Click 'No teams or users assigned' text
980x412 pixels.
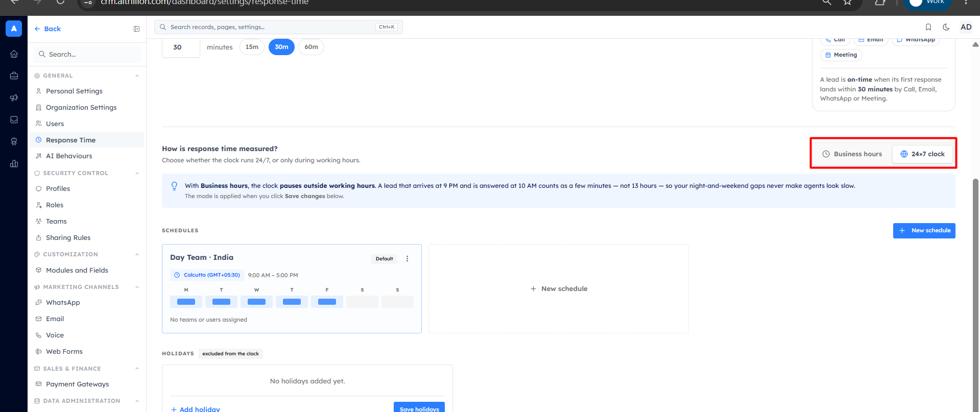click(208, 320)
